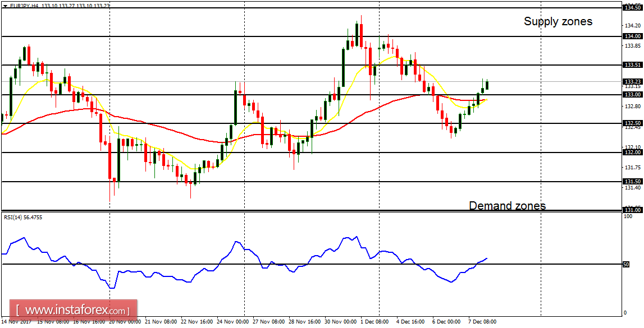Viewport: 644px width, 328px height.
Task: Select the "Supply zones" text label
Action: (558, 21)
